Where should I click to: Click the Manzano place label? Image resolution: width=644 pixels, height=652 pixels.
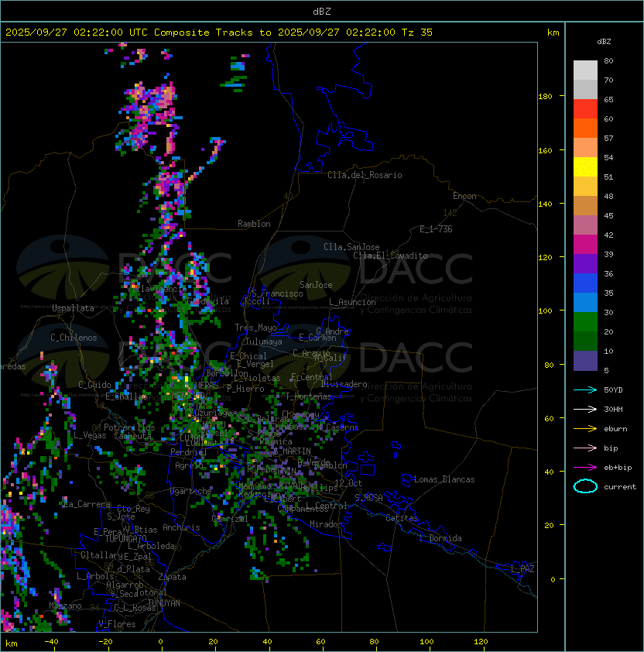[x=65, y=606]
